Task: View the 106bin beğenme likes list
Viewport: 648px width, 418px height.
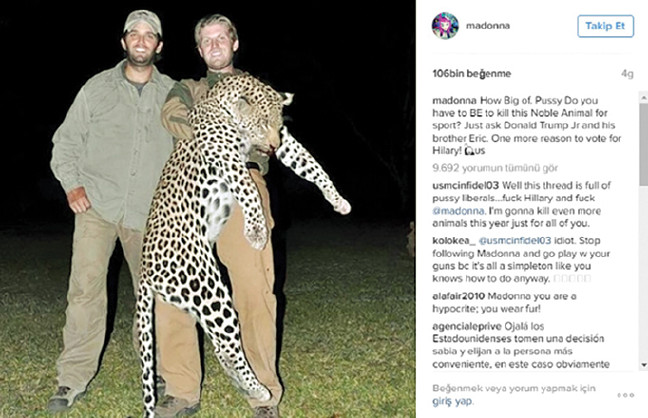Action: pyautogui.click(x=457, y=74)
